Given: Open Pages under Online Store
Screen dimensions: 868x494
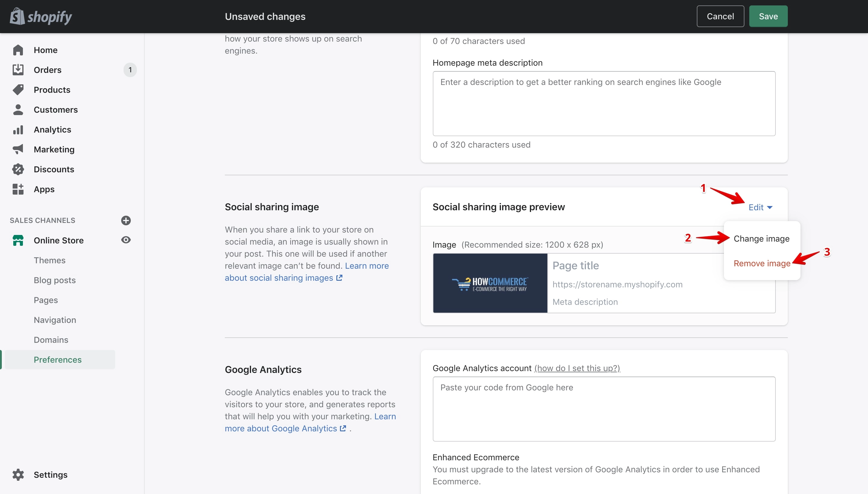Looking at the screenshot, I should (46, 300).
